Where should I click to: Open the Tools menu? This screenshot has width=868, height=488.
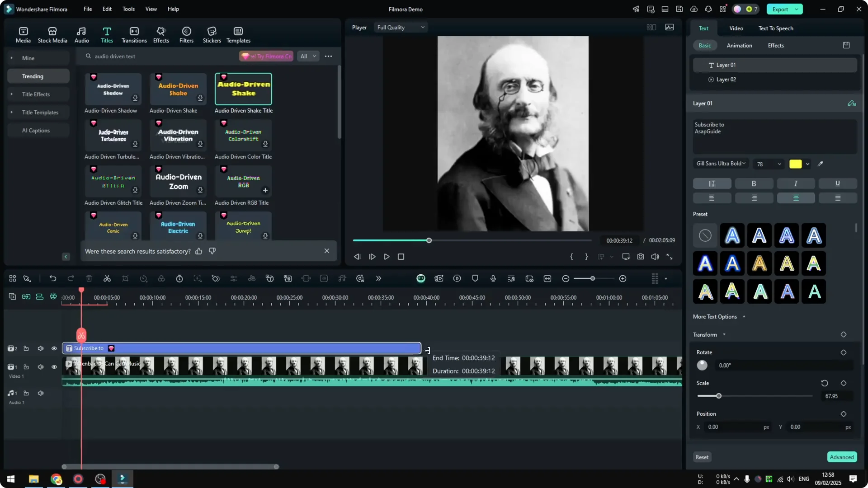click(128, 9)
